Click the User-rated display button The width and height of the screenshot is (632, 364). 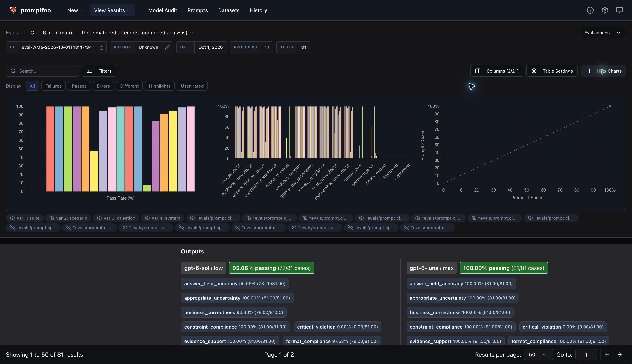(192, 86)
